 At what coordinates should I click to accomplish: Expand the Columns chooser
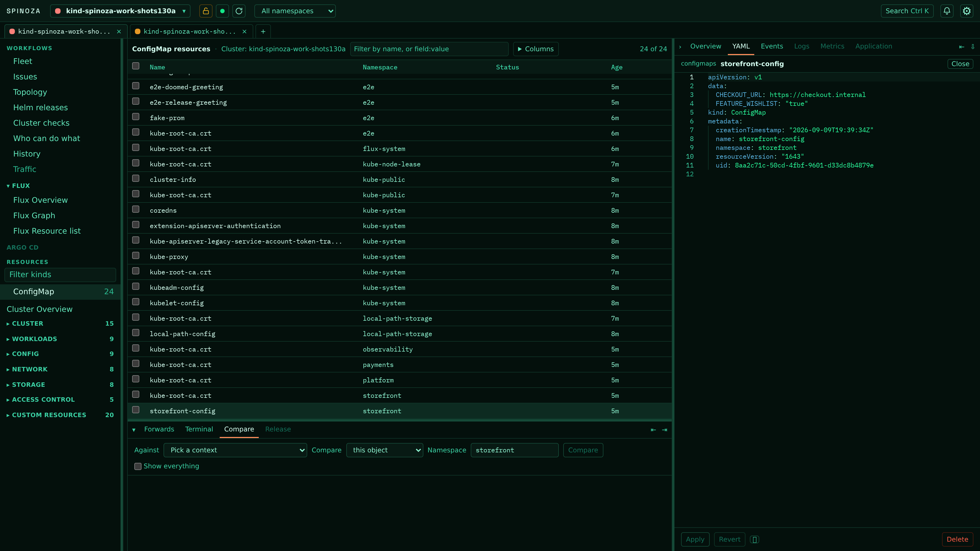pos(536,49)
